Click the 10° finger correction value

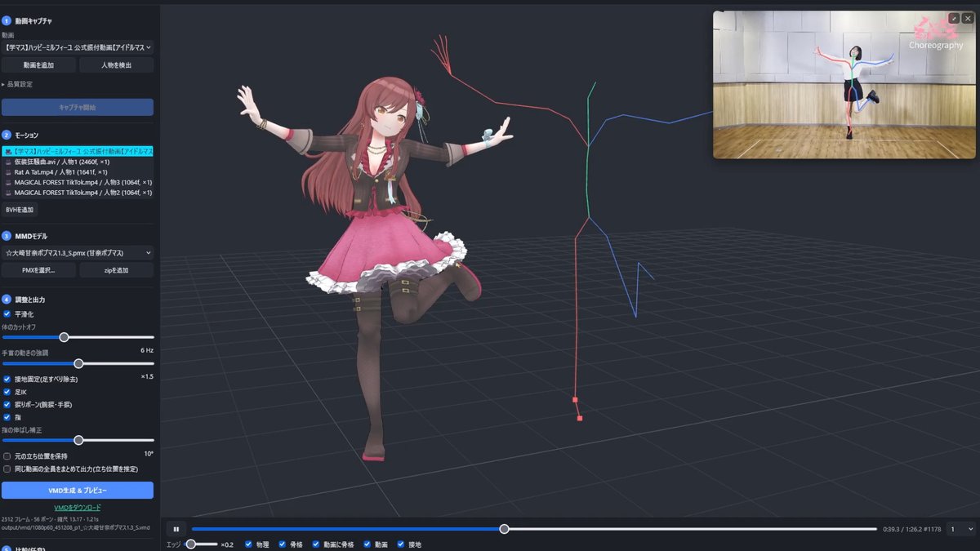(x=149, y=453)
